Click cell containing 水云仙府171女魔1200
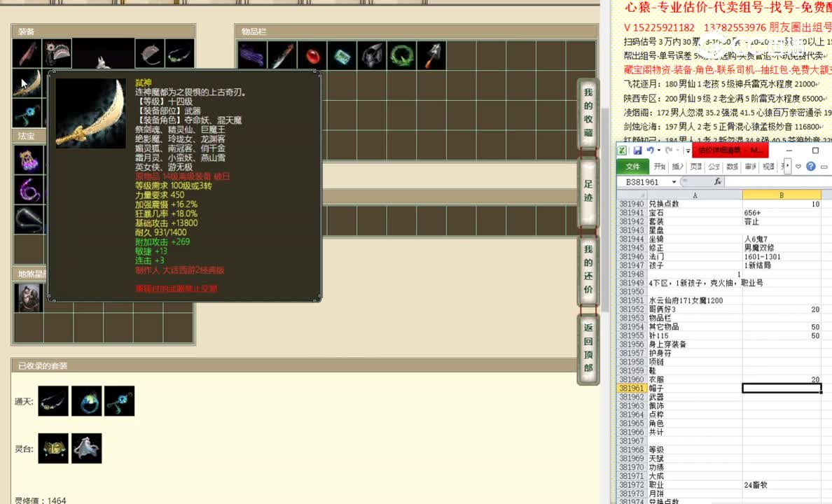The height and width of the screenshot is (504, 832). tap(695, 300)
